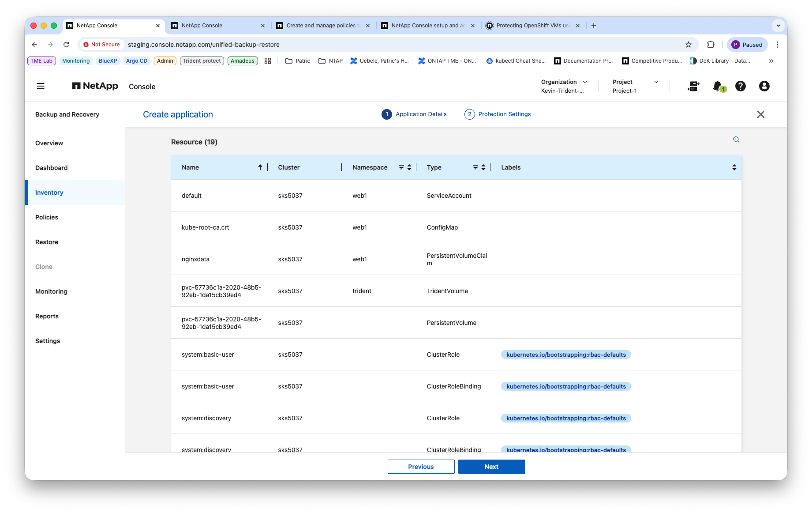Select the nginxdata resource row
This screenshot has height=513, width=812.
tap(456, 259)
